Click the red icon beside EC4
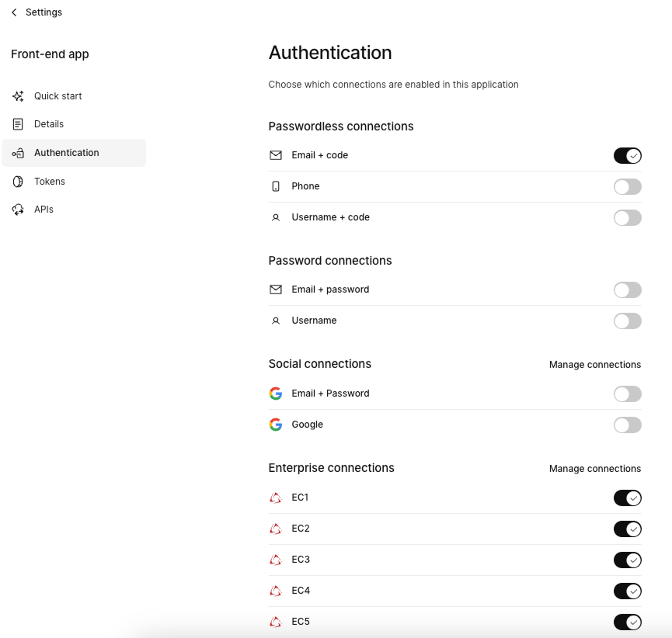The image size is (672, 638). [276, 591]
